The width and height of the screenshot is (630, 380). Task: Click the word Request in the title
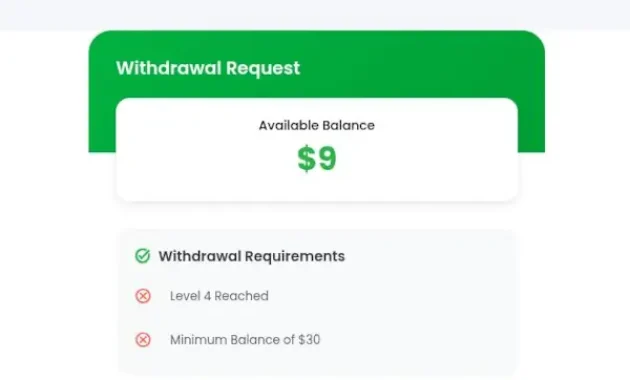click(x=263, y=69)
